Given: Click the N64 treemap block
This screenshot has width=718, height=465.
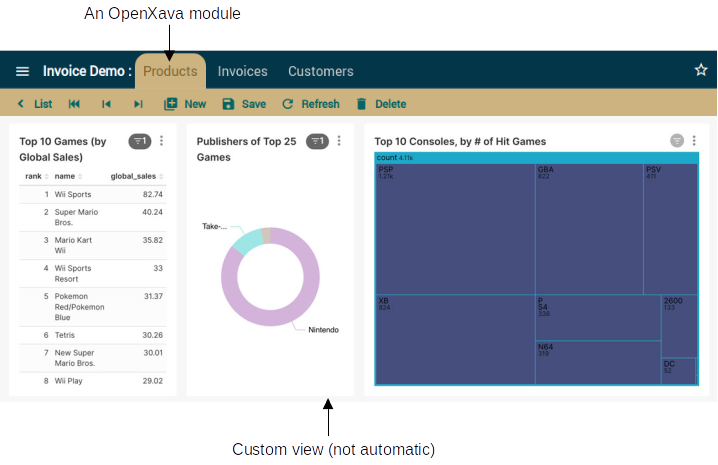Looking at the screenshot, I should [598, 363].
